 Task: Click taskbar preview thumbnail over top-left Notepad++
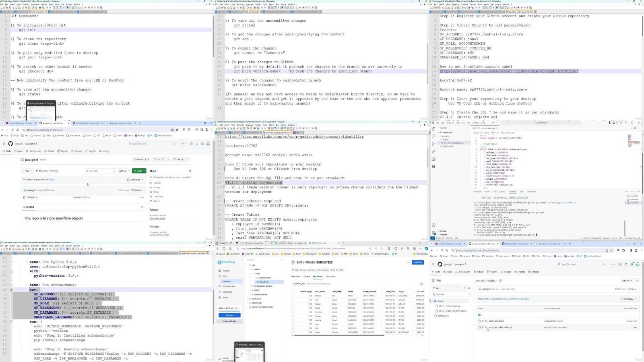tap(41, 111)
